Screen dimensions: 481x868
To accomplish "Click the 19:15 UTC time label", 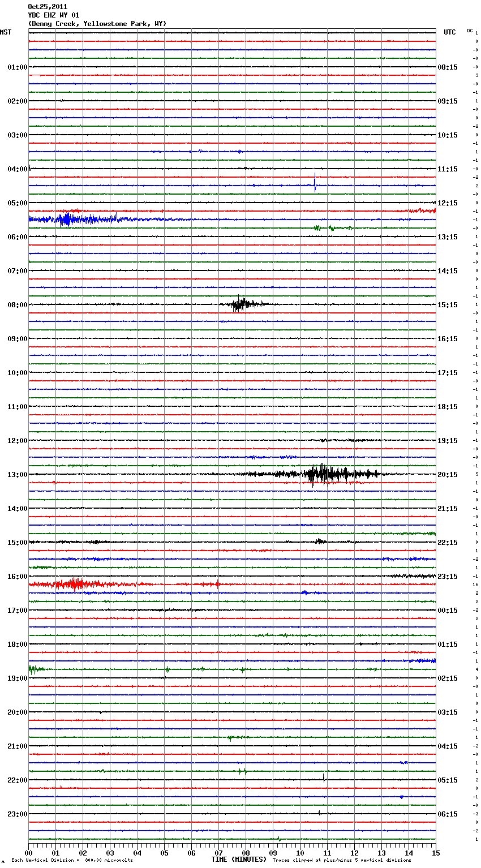I will click(x=448, y=441).
